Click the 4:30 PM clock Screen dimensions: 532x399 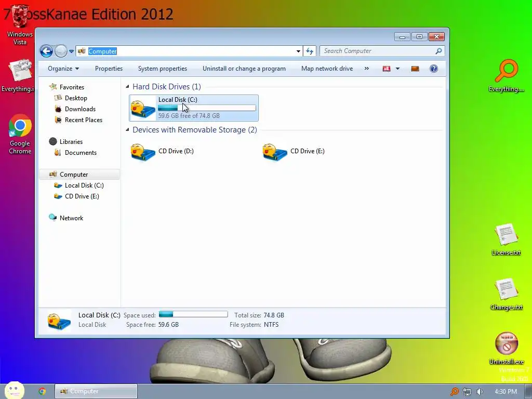coord(506,392)
